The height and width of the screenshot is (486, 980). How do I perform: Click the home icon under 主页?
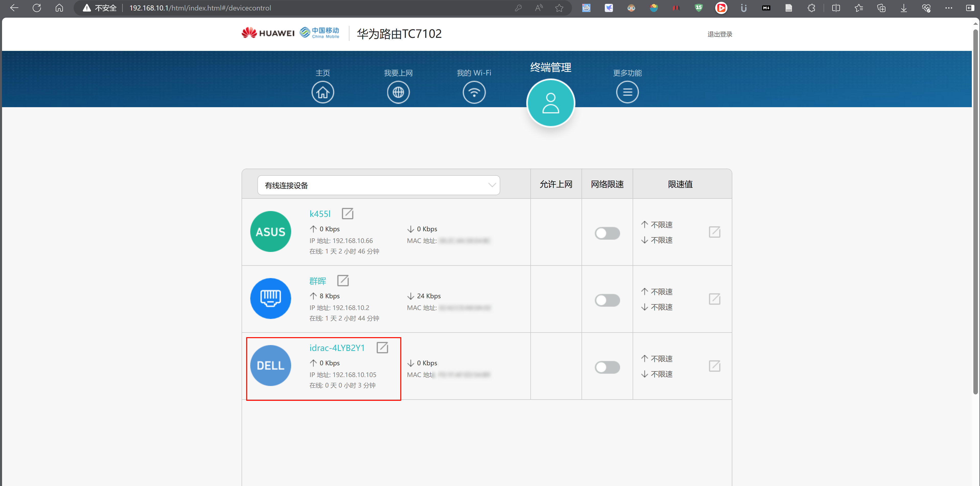click(x=323, y=92)
